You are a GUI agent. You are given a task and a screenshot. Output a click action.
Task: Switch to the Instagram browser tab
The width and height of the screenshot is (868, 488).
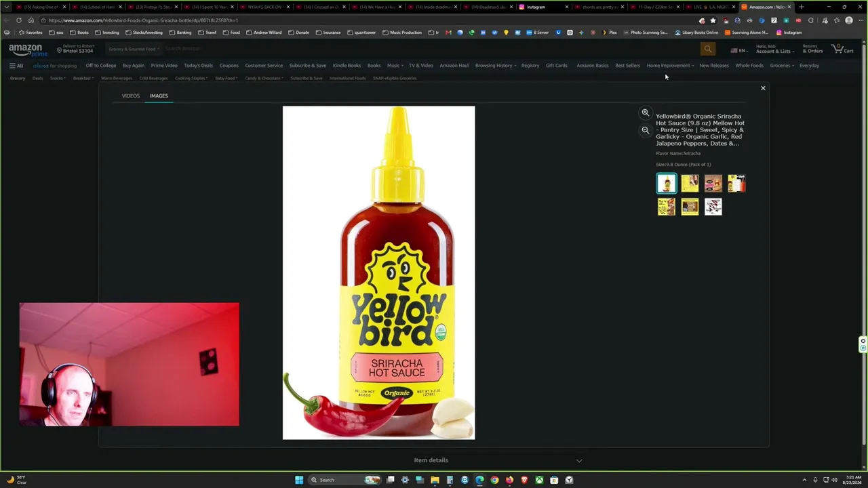pyautogui.click(x=545, y=7)
